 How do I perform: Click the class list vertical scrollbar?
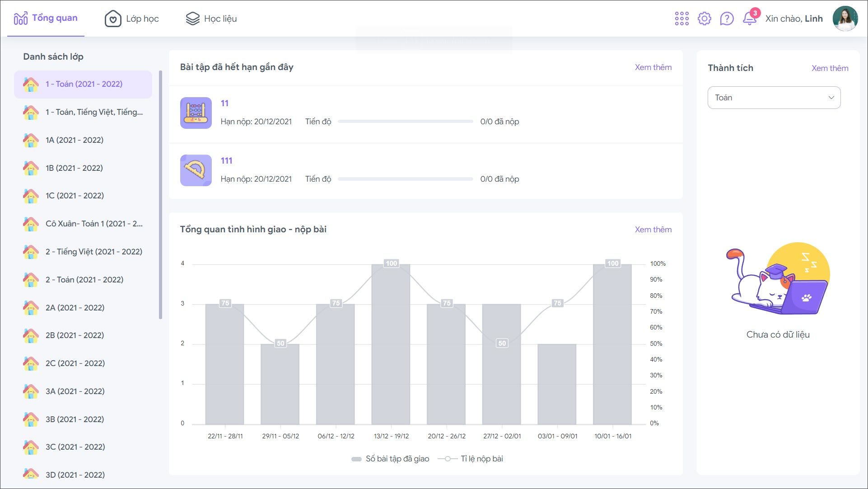(x=160, y=194)
